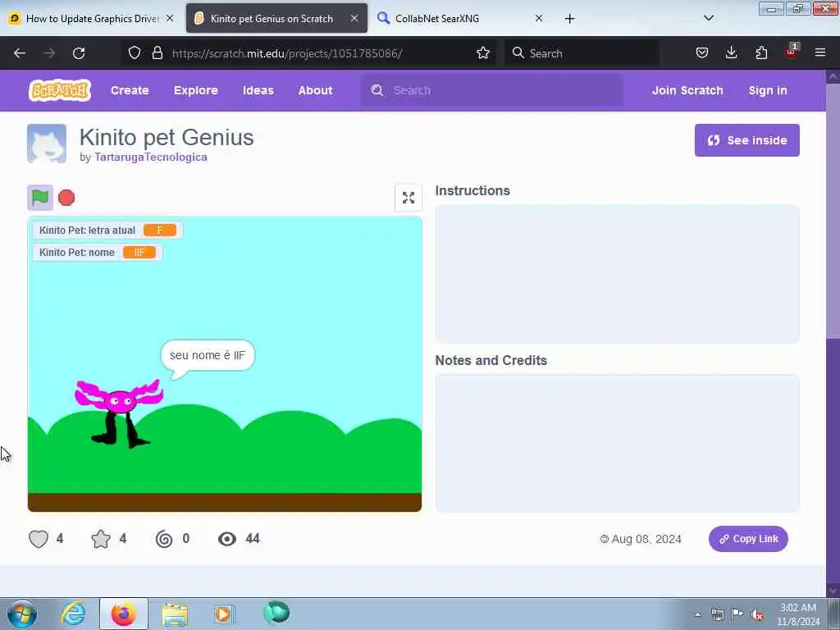Viewport: 840px width, 630px height.
Task: Open the Explore menu item
Action: [195, 90]
